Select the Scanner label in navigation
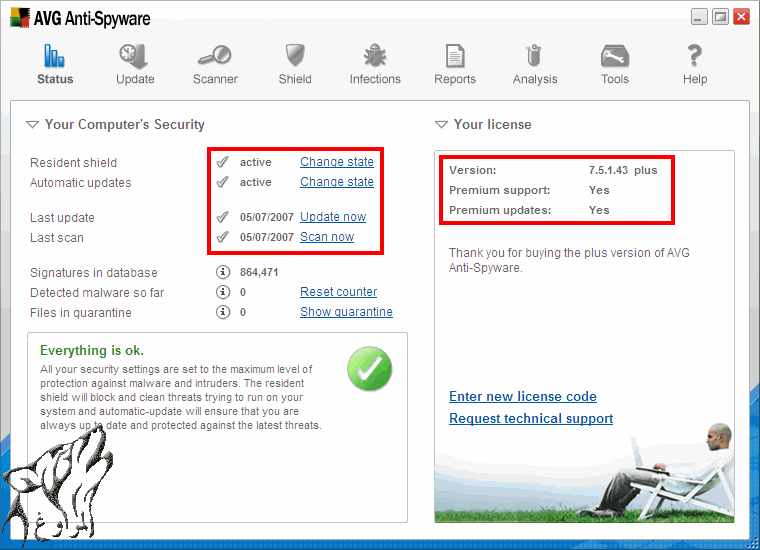The width and height of the screenshot is (760, 550). (x=215, y=79)
